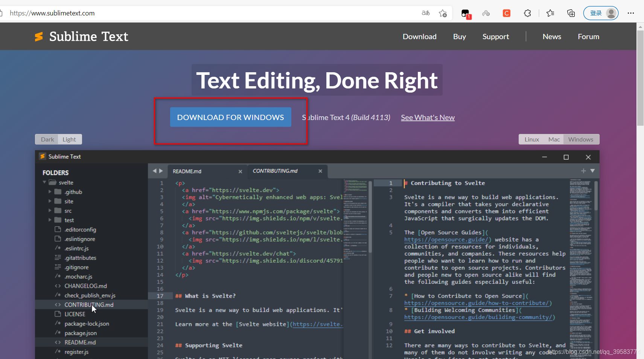Select CONTRIBUTING.md in the sidebar
Viewport: 644px width, 359px height.
pyautogui.click(x=91, y=304)
